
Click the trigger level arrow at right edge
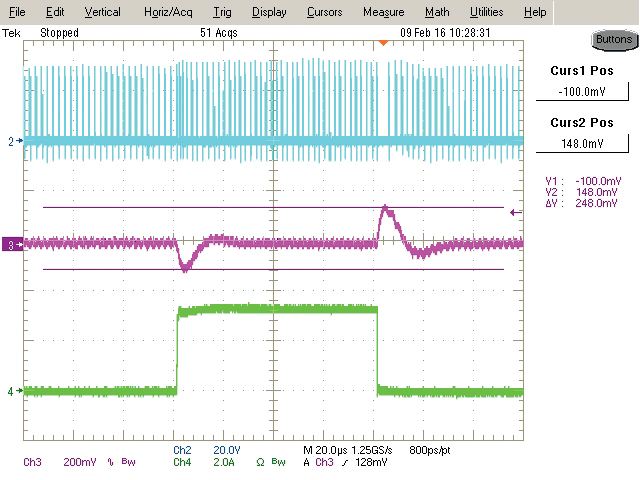click(515, 212)
